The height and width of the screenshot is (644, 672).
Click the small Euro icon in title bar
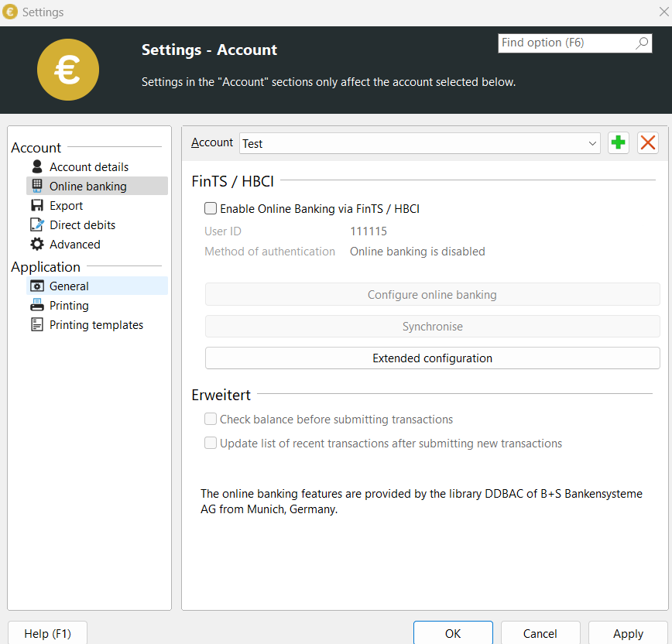tap(10, 12)
